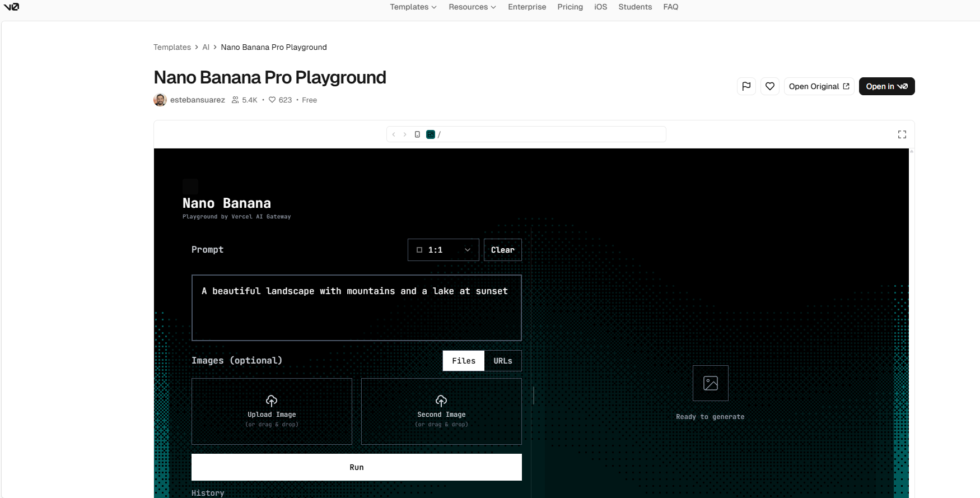Screen dimensions: 980x498
Task: Click the Run button
Action: (x=357, y=467)
